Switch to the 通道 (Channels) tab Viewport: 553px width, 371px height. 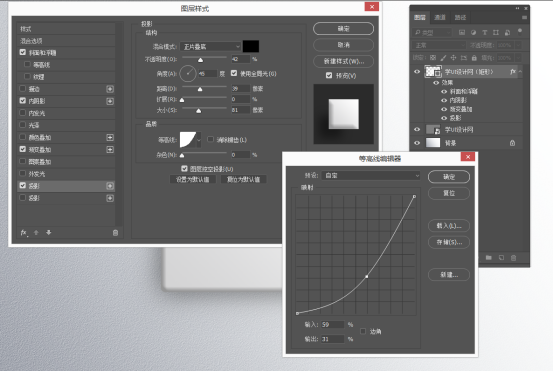[x=440, y=17]
